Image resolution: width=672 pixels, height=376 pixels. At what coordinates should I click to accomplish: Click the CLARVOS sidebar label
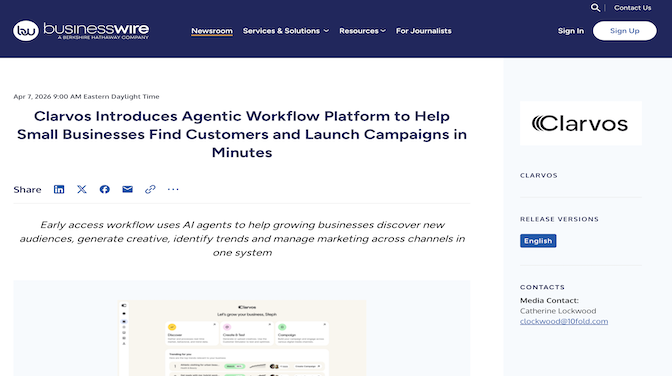(x=539, y=175)
